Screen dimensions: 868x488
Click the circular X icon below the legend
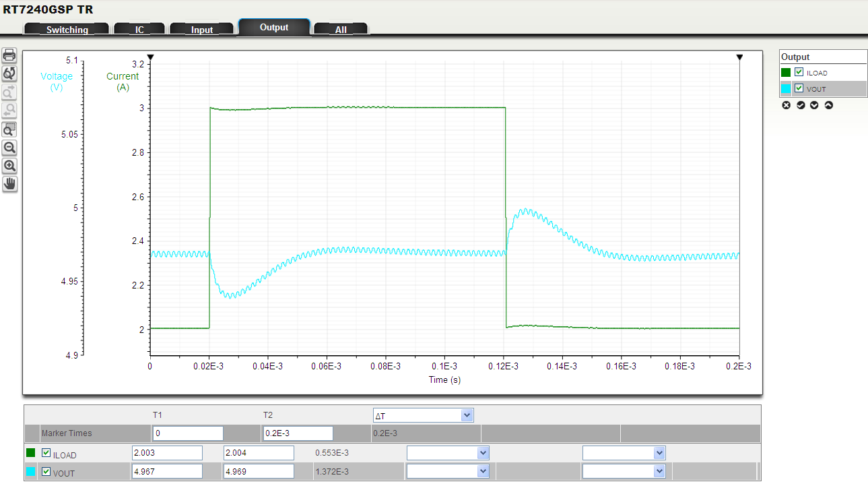click(x=786, y=104)
